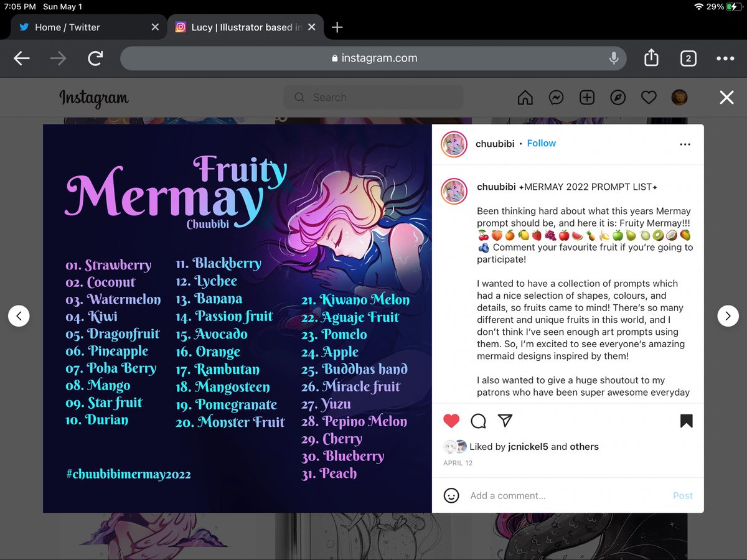Go to previous post with left arrow
The height and width of the screenshot is (560, 747).
[19, 316]
